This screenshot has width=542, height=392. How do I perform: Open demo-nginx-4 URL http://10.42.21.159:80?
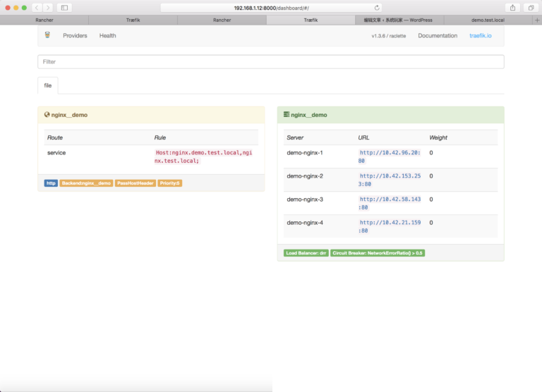390,226
